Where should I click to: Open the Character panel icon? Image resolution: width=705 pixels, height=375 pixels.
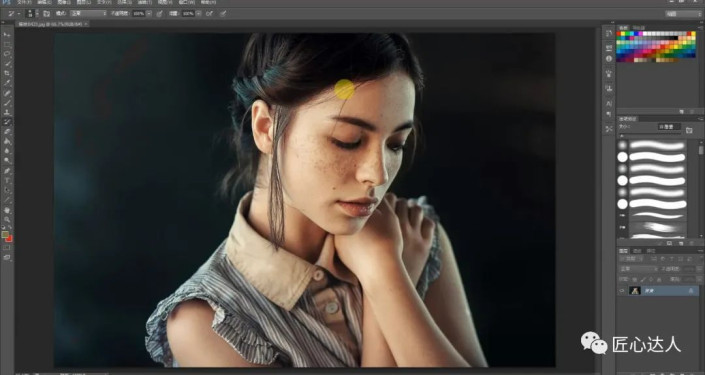pyautogui.click(x=609, y=103)
